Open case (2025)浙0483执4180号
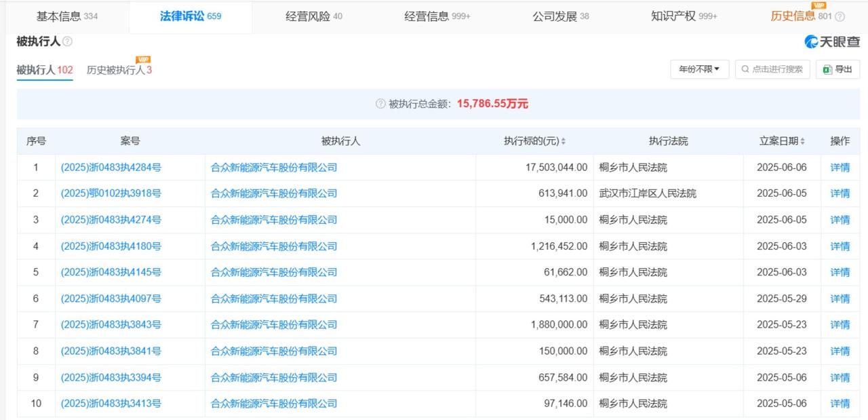868x420 pixels. 111,246
